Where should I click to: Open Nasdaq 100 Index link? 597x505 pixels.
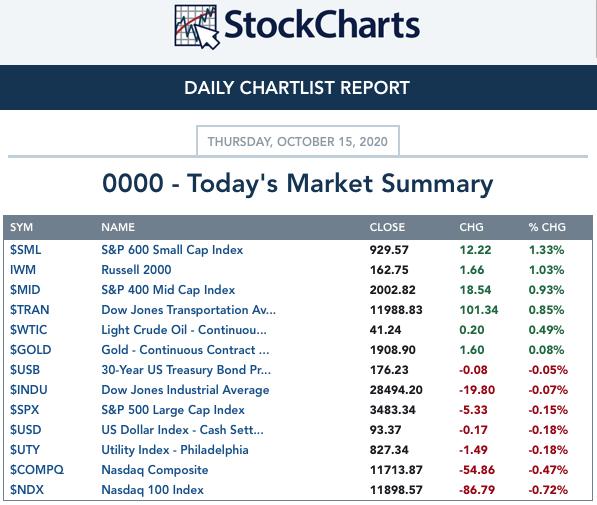(152, 490)
